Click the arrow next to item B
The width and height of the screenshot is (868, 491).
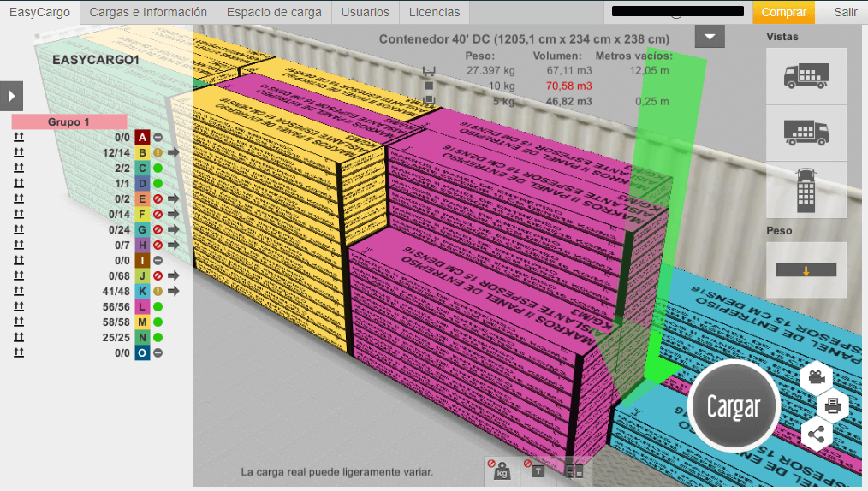(x=174, y=152)
